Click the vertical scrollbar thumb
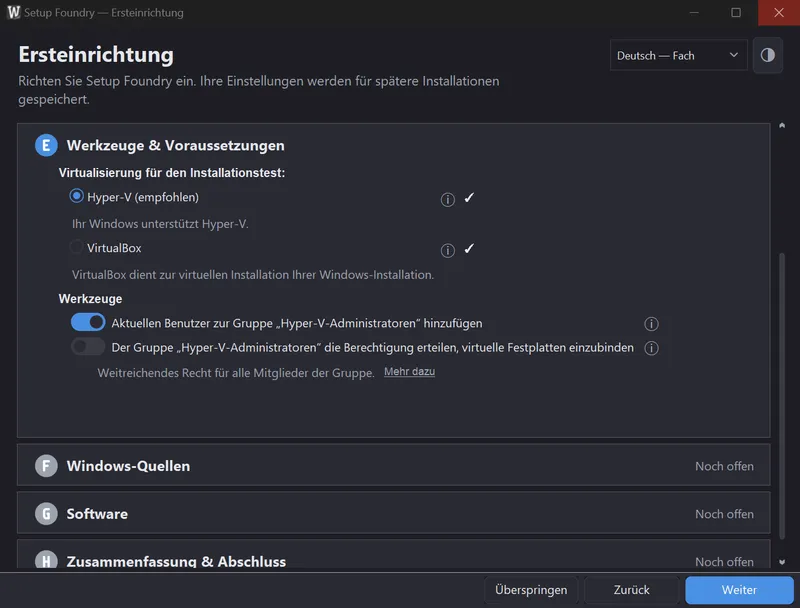This screenshot has width=800, height=608. point(782,395)
